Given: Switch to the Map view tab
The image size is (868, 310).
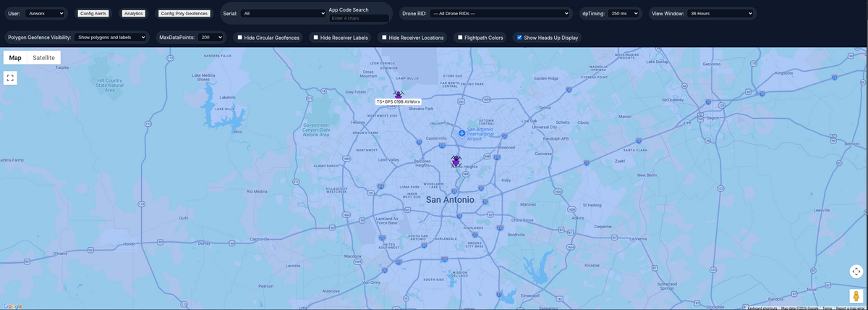Looking at the screenshot, I should [15, 57].
